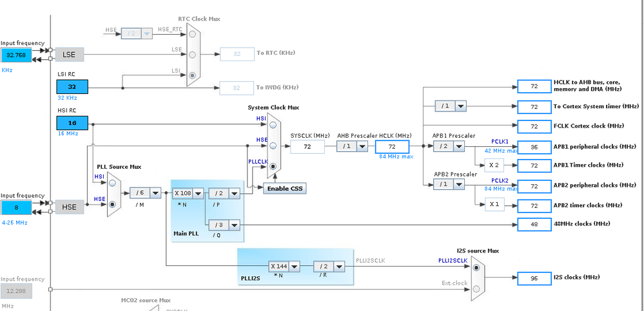The image size is (644, 311).
Task: Click the HSI RC value box 16
Action: click(x=72, y=123)
